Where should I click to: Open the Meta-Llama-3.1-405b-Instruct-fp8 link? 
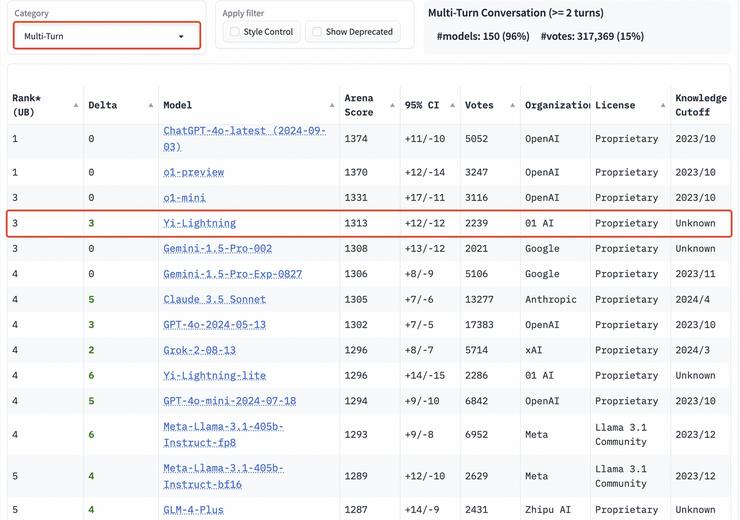click(x=224, y=435)
